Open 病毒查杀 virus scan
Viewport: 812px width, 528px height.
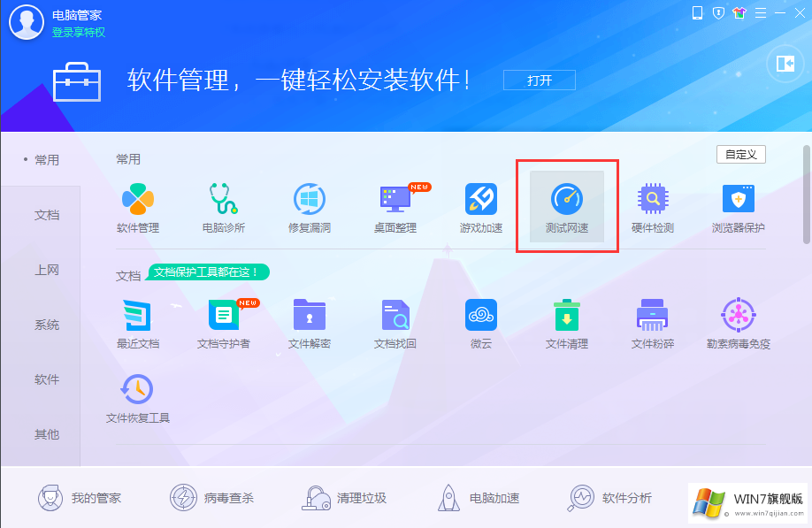tap(211, 498)
